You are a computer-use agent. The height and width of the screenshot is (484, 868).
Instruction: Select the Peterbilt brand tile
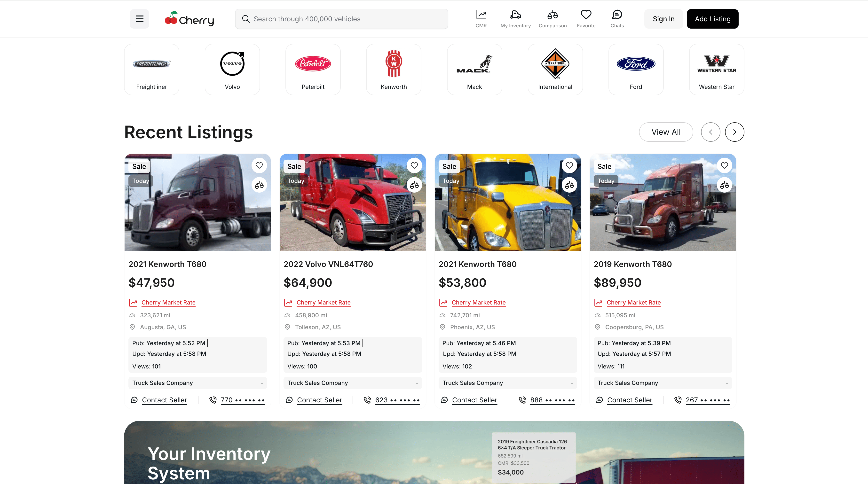pyautogui.click(x=313, y=69)
